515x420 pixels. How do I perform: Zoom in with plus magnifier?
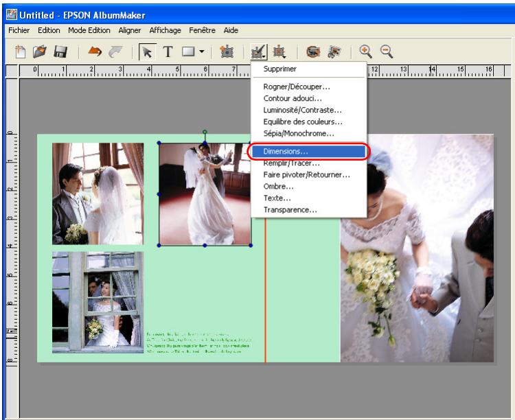pyautogui.click(x=365, y=51)
